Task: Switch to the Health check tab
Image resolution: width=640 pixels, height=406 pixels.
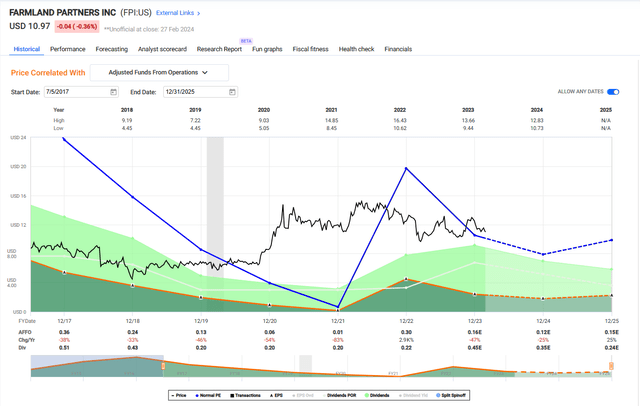Action: click(356, 49)
